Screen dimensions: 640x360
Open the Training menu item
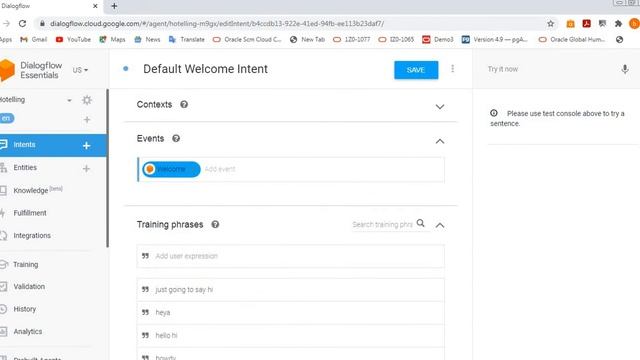[x=25, y=264]
